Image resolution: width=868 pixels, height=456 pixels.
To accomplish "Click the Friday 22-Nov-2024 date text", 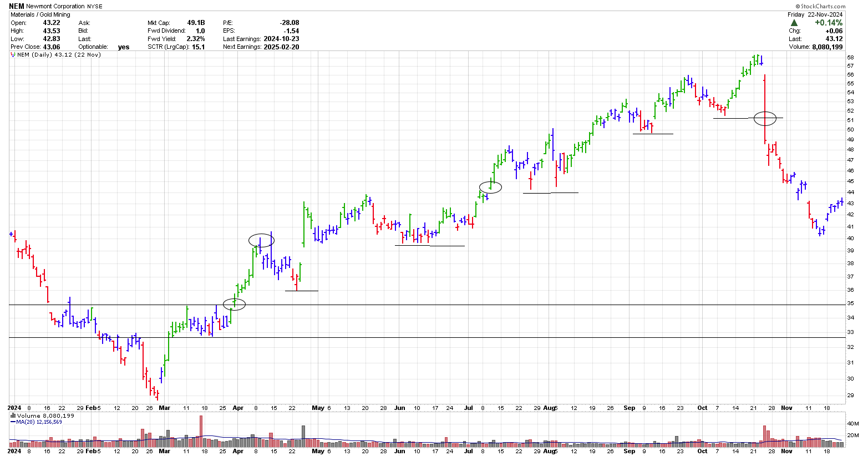I will [815, 14].
